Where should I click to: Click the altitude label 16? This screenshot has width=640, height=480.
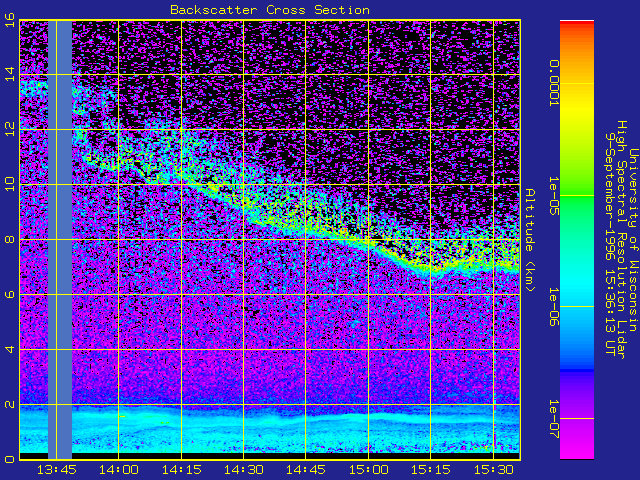[x=9, y=20]
